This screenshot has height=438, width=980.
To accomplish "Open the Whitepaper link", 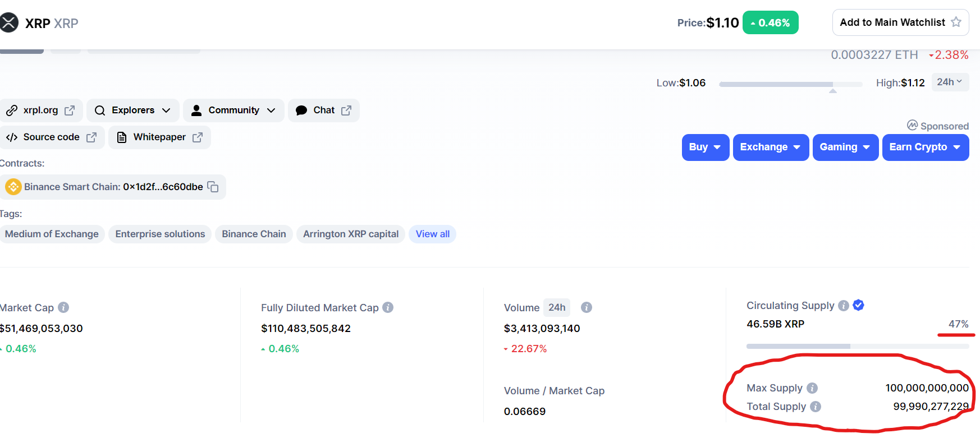I will (160, 137).
